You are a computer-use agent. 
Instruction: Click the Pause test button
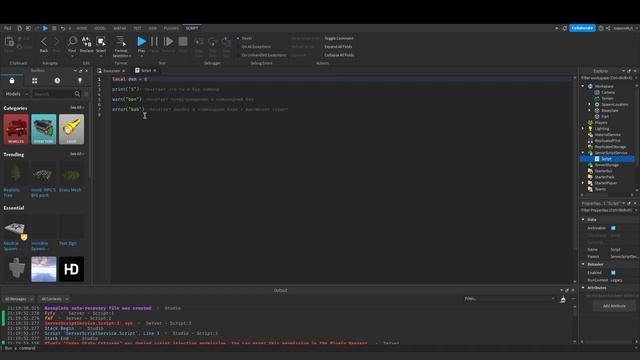coord(154,41)
